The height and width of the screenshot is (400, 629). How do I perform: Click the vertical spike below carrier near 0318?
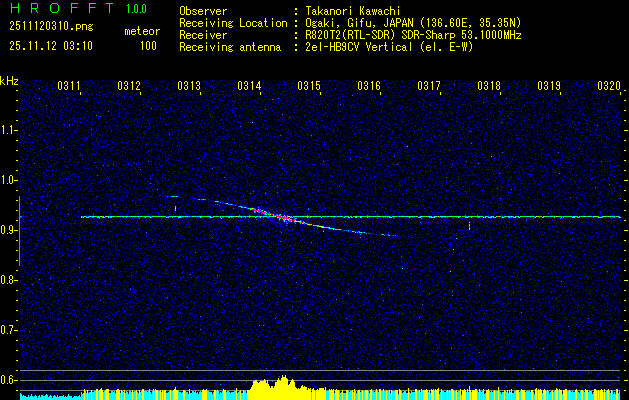click(x=469, y=225)
